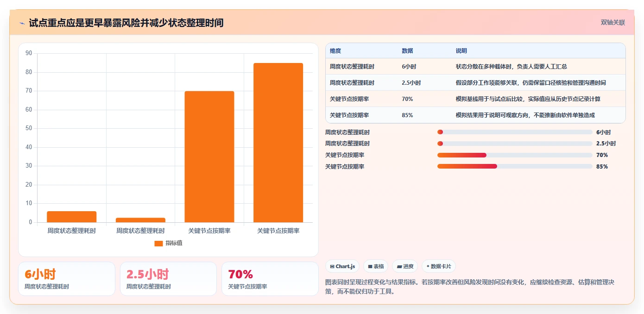Click the table note starting 假设部分工作项能够关联
Screen dimensions: 644x314
(x=531, y=83)
